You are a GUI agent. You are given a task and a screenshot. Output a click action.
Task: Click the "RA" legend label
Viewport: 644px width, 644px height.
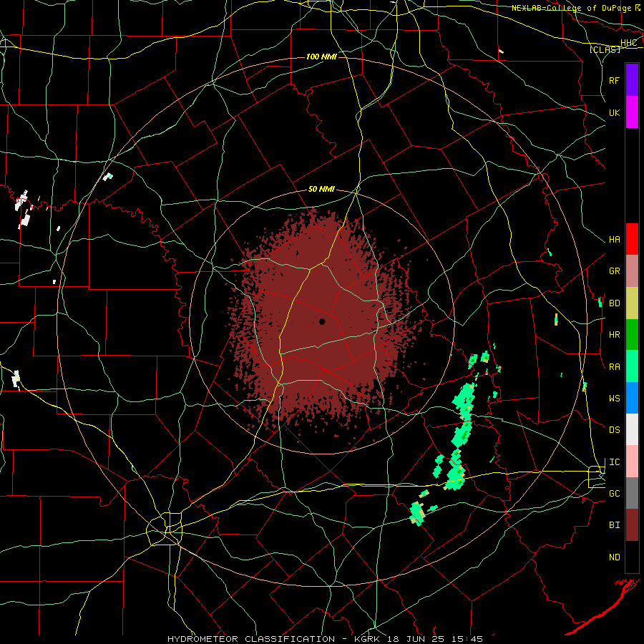[x=614, y=367]
